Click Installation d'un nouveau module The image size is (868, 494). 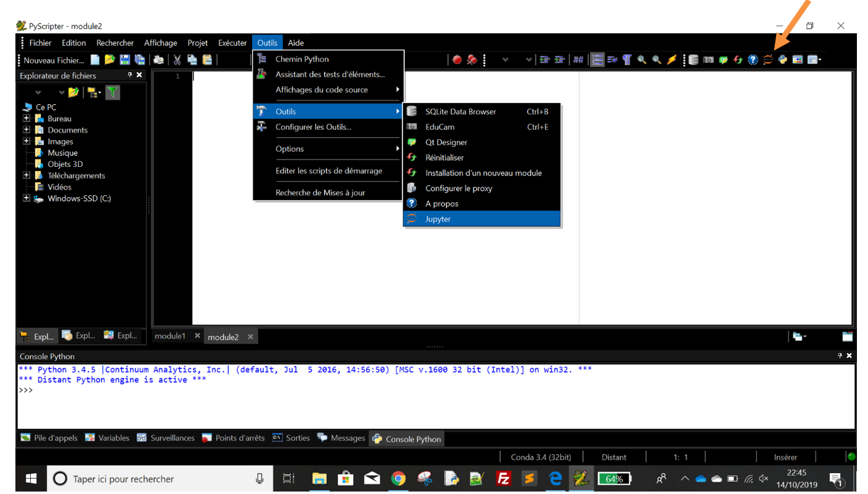pos(482,173)
